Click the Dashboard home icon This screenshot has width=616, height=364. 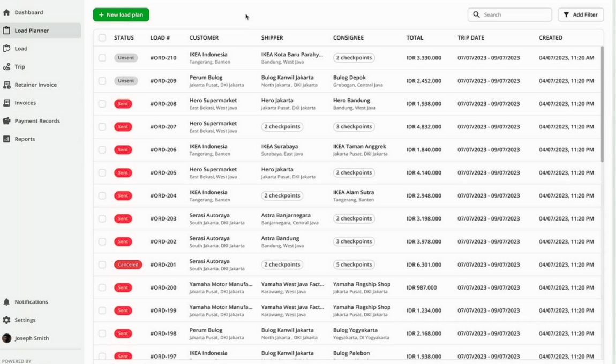[x=7, y=12]
